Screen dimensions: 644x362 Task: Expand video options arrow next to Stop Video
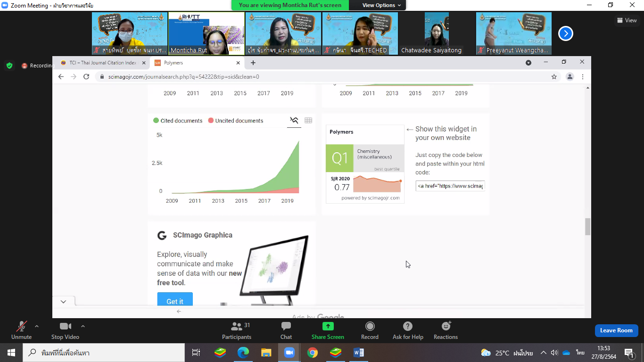(x=83, y=326)
